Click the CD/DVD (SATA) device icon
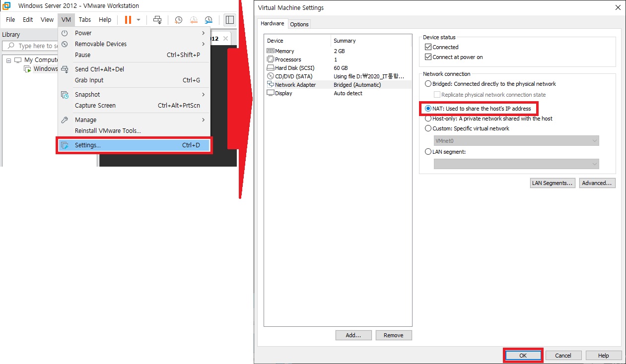The height and width of the screenshot is (364, 626). tap(271, 76)
